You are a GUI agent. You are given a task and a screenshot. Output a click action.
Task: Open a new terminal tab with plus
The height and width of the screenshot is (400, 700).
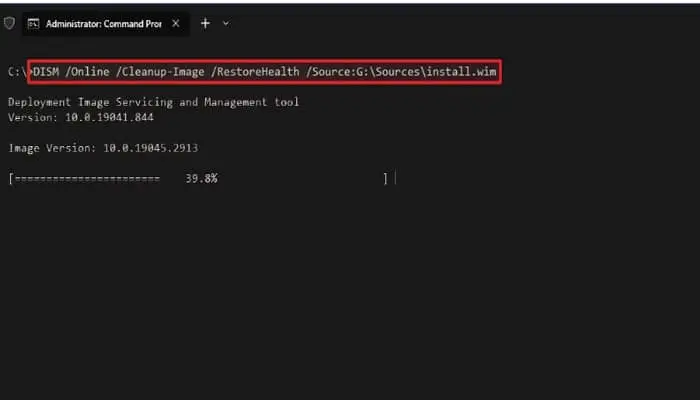(205, 23)
